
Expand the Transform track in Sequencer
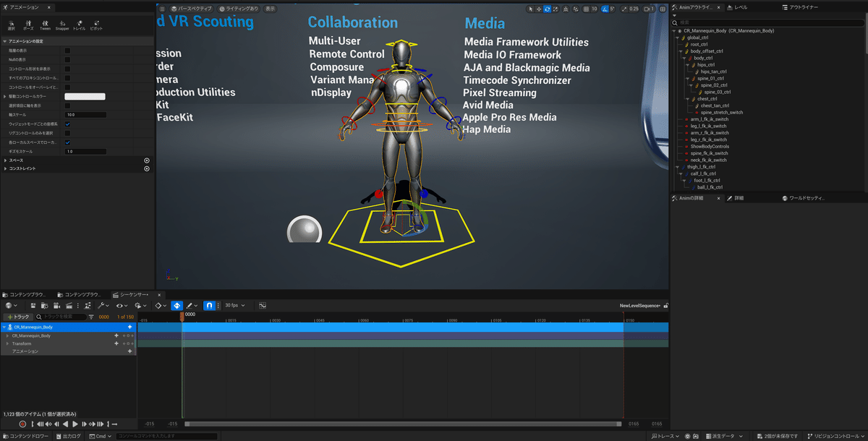click(7, 343)
